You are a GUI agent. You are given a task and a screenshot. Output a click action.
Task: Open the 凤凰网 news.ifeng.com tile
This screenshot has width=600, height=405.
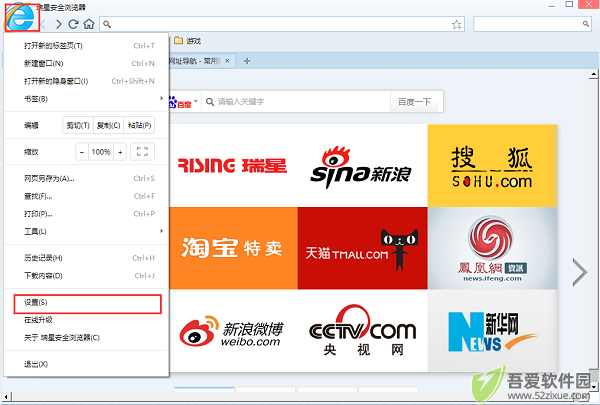(492, 248)
